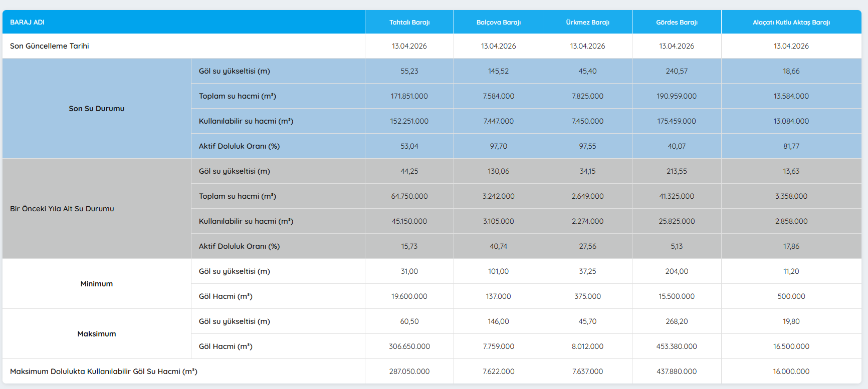Click the Maksimum row group label

97,334
